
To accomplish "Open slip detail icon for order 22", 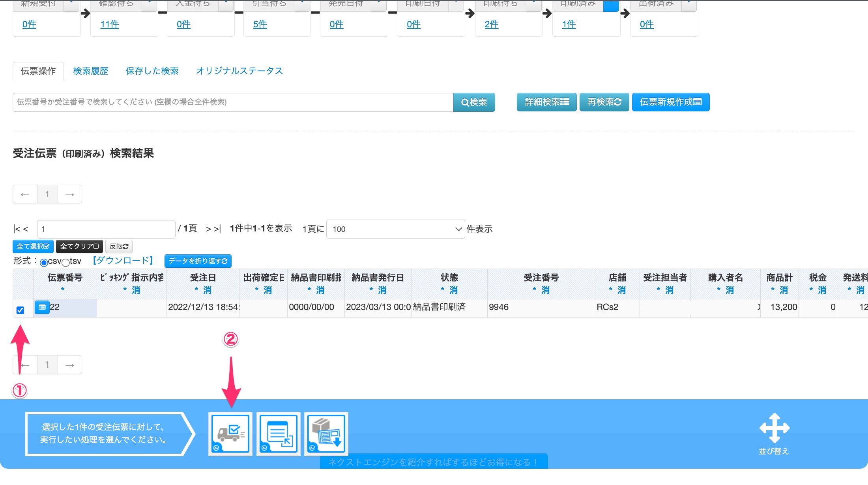I will [42, 307].
